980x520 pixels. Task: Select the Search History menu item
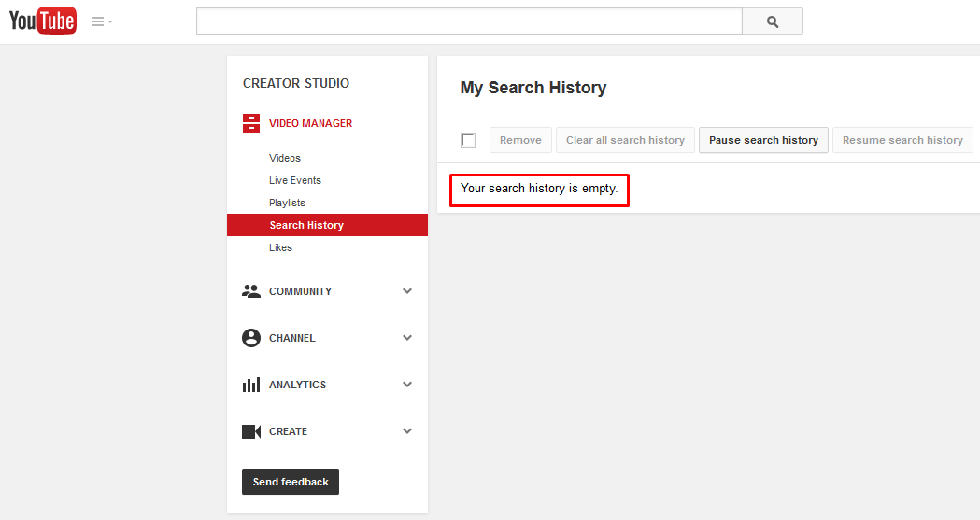(327, 225)
